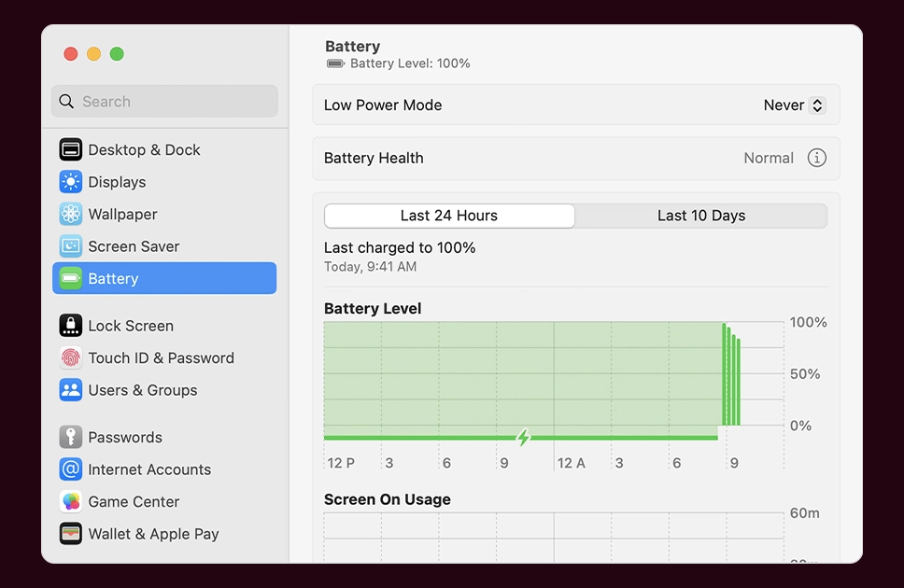Click the Battery Health label
This screenshot has width=904, height=588.
click(x=374, y=158)
